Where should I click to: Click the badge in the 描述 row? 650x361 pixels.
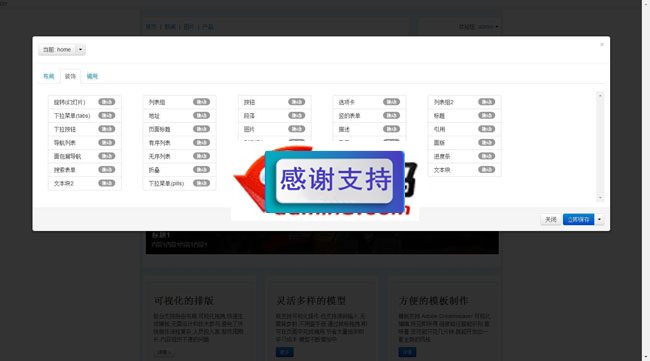[x=391, y=129]
